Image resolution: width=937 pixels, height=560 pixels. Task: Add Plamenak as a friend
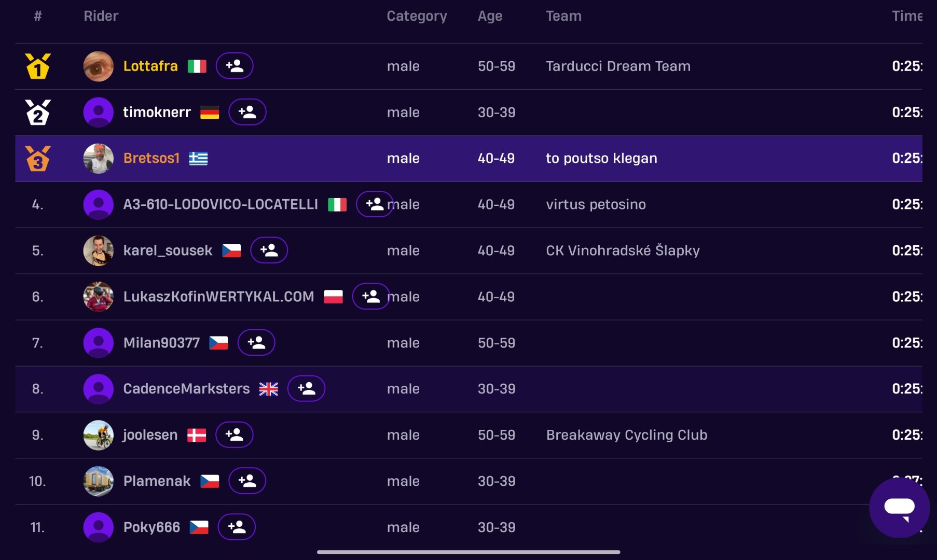[x=247, y=481]
